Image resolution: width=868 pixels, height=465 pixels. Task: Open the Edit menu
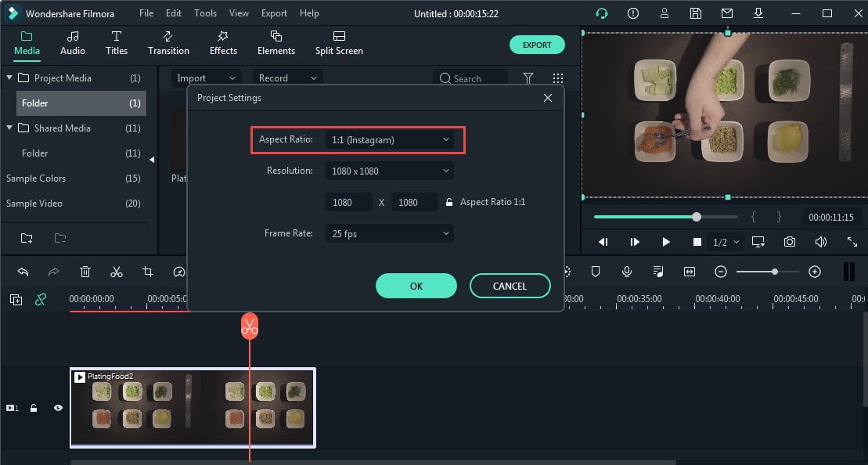tap(173, 13)
